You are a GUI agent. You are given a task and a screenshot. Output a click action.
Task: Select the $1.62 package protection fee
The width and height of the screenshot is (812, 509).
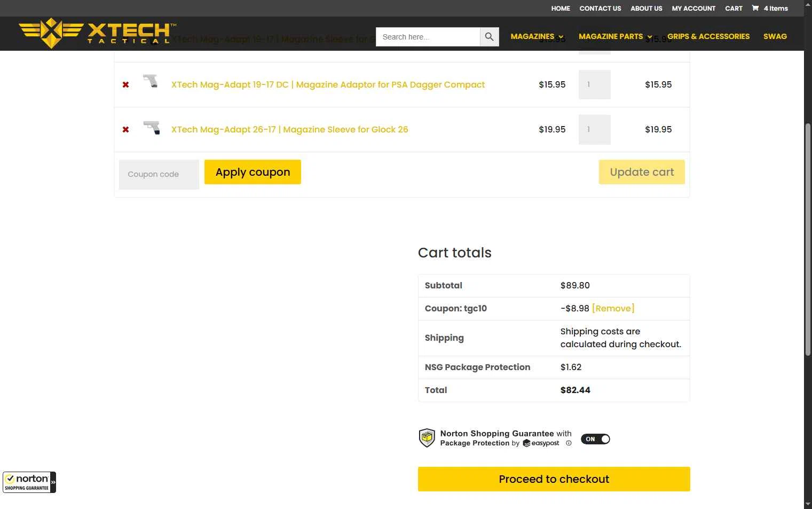click(571, 367)
